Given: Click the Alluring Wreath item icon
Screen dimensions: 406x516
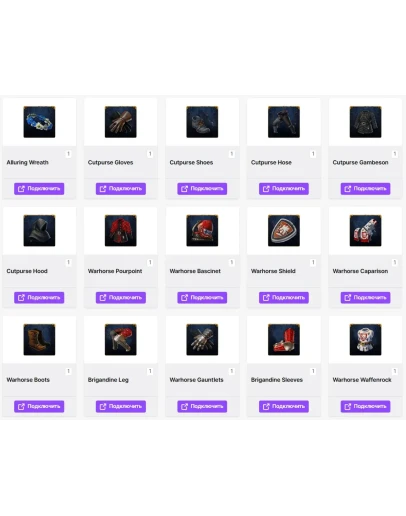Looking at the screenshot, I should 39,122.
